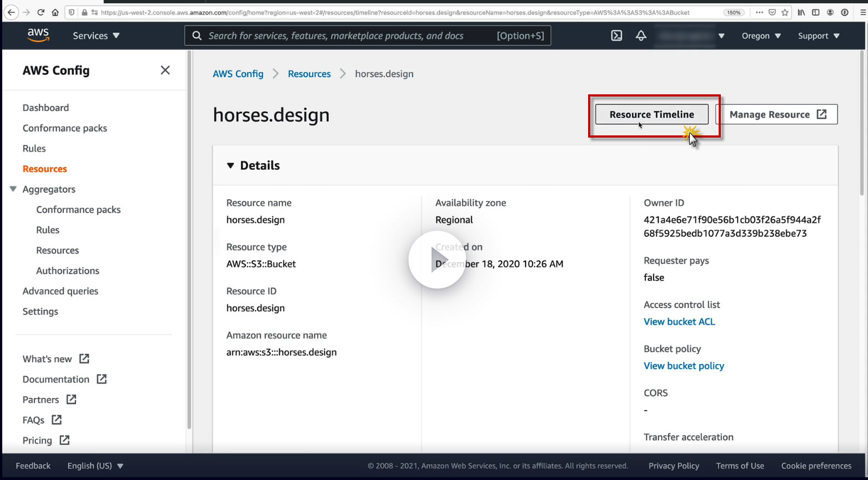
Task: Focus the AWS services search field
Action: [368, 36]
